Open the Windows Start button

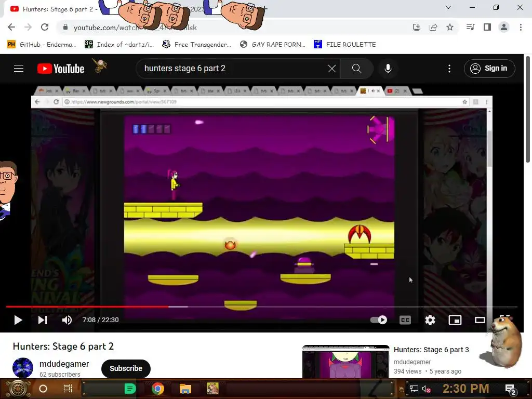(18, 389)
